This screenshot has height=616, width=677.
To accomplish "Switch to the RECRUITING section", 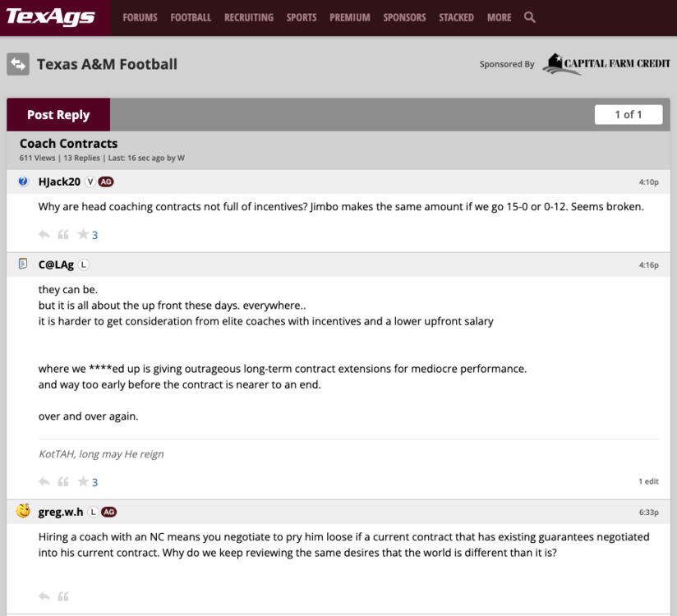I will tap(248, 16).
